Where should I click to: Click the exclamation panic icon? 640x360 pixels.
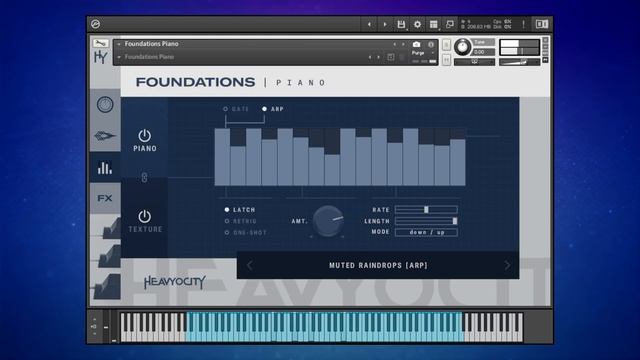click(x=524, y=24)
